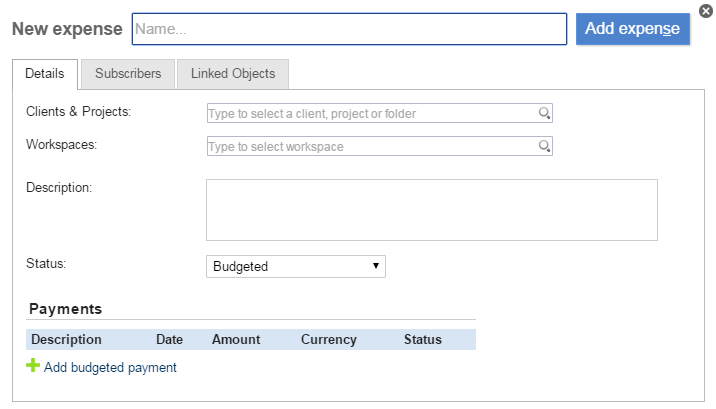This screenshot has width=716, height=409.
Task: Click the Amount column header
Action: pyautogui.click(x=236, y=340)
